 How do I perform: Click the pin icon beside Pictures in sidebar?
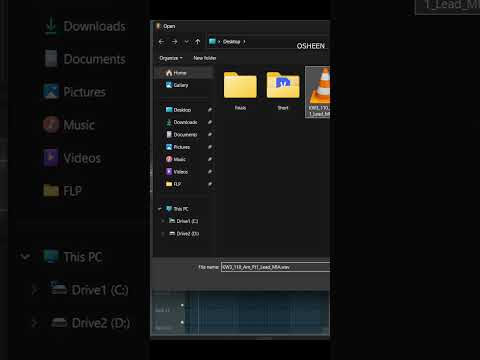[x=210, y=147]
